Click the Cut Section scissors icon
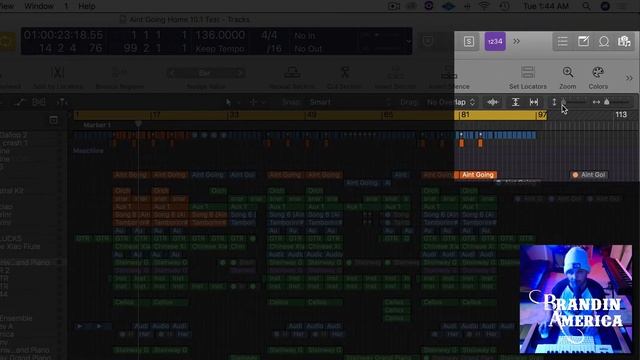Image resolution: width=640 pixels, height=360 pixels. tap(345, 73)
